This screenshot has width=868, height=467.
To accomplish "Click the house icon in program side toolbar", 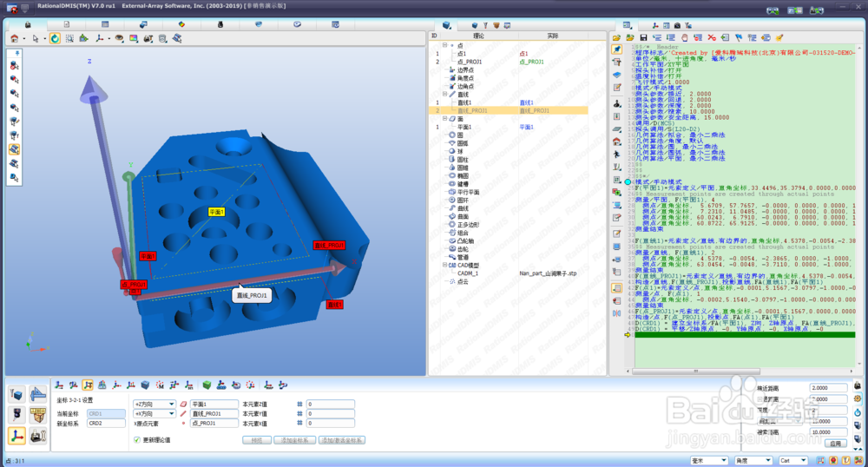I will point(616,141).
